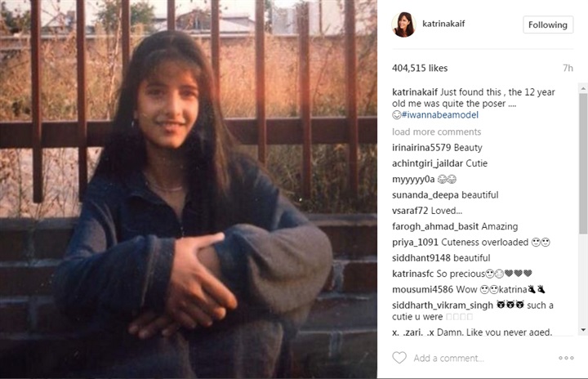This screenshot has width=588, height=379.
Task: Click the main post photo
Action: click(x=189, y=189)
